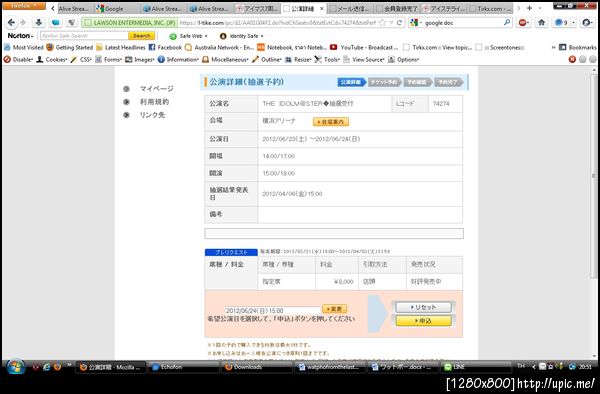Go back with the browser back arrow

(11, 23)
